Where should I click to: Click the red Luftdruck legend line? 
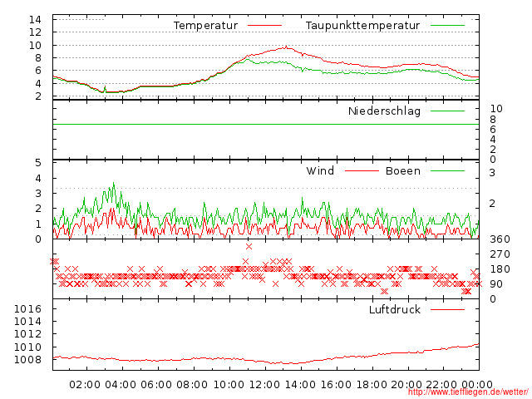coord(447,310)
